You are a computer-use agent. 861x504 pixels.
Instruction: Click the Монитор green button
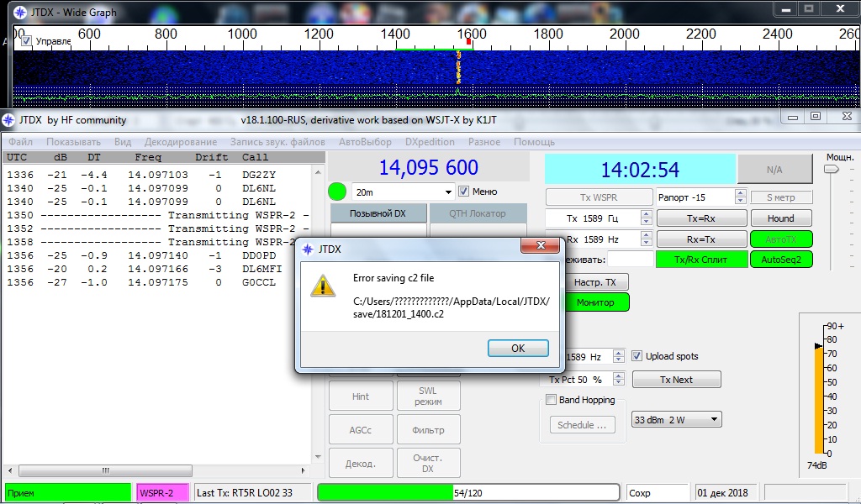[x=594, y=302]
